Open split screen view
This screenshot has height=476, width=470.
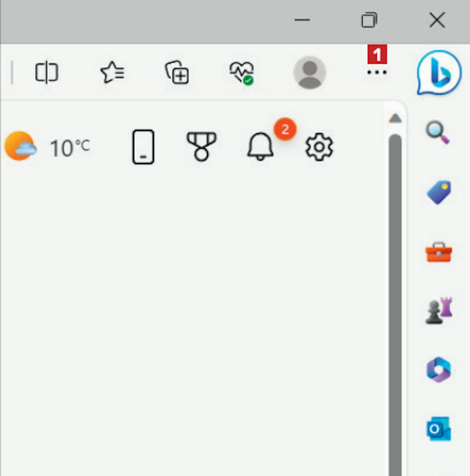46,72
